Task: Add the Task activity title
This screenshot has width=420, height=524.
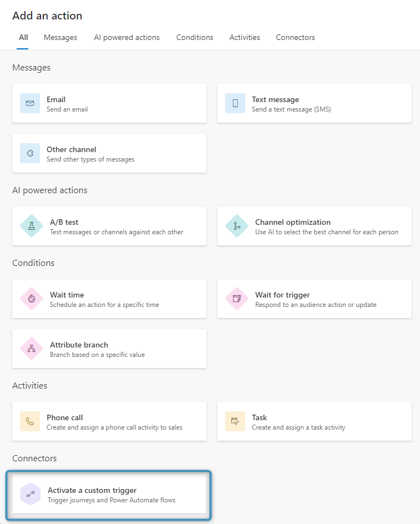Action: click(259, 417)
